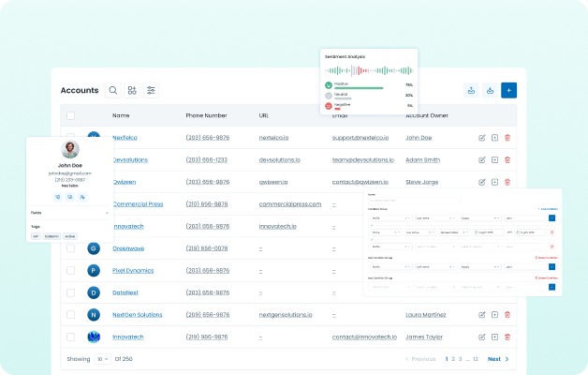588x375 pixels.
Task: Select page 2 in pagination
Action: click(453, 359)
